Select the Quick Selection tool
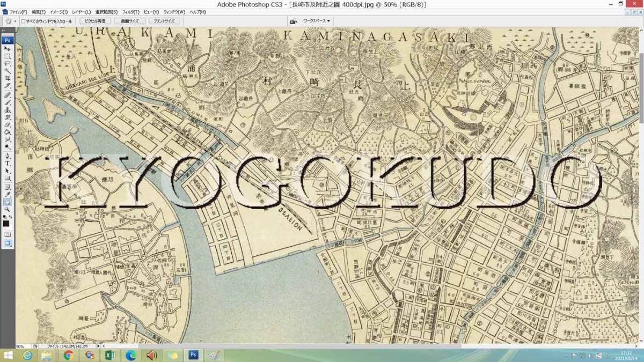Viewport: 644px width, 362px height. [x=8, y=70]
